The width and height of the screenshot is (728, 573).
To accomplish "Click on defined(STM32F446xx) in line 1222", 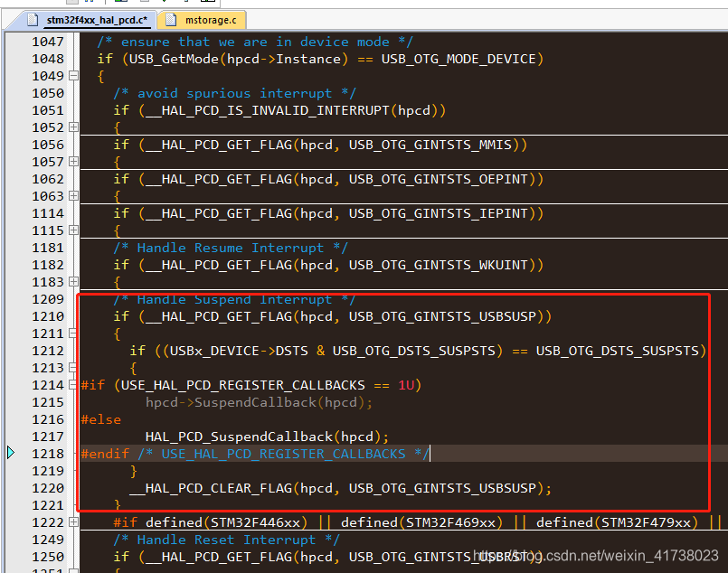I will tap(226, 523).
